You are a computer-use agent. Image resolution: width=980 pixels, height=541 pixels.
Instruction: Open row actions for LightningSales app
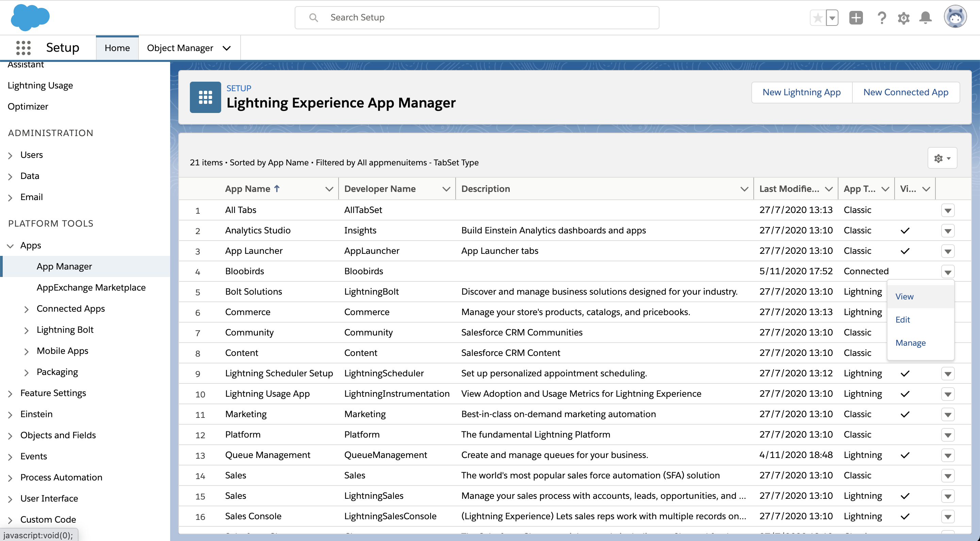(948, 496)
